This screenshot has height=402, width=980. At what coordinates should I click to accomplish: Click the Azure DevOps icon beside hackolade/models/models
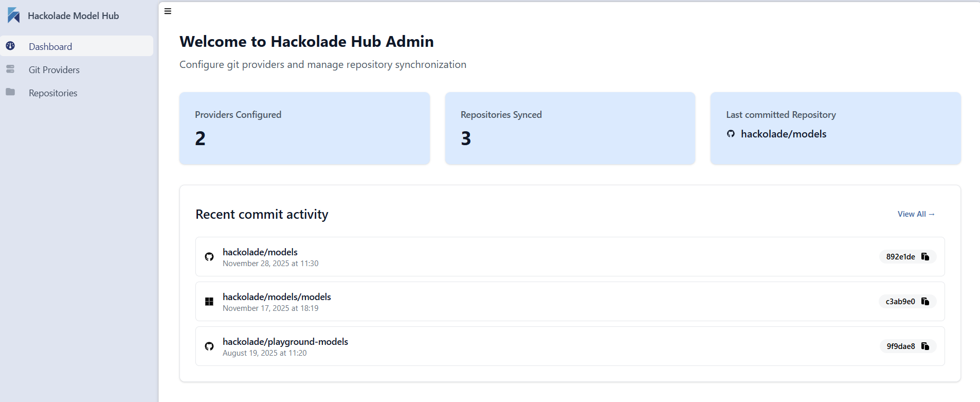[x=209, y=301]
